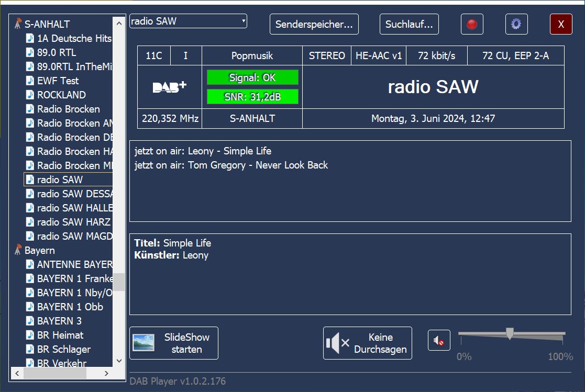
Task: Open Senderspeicher station memory
Action: 314,24
